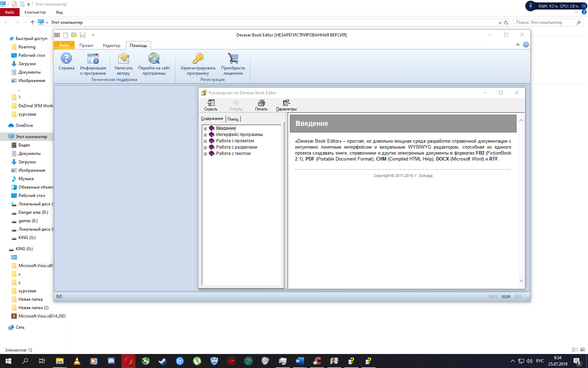Screen dimensions: 588x368
Task: Open Task View on taskbar
Action: click(42, 361)
